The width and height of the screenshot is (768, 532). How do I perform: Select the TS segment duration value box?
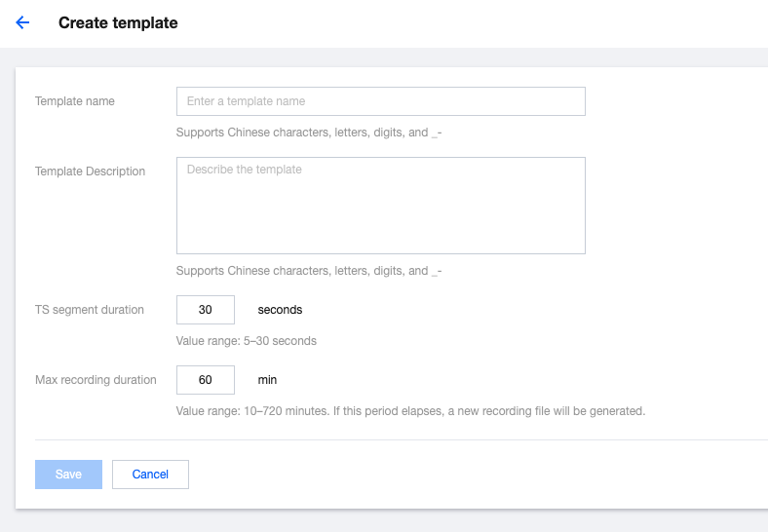click(x=206, y=310)
